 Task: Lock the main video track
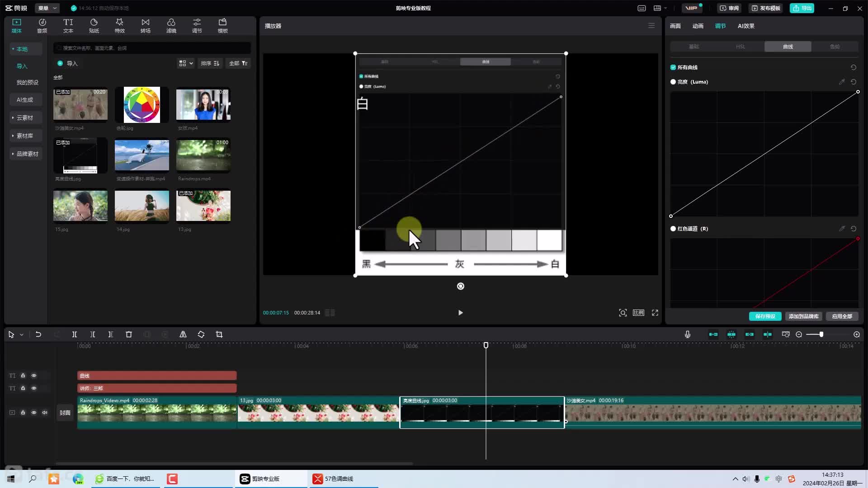23,413
